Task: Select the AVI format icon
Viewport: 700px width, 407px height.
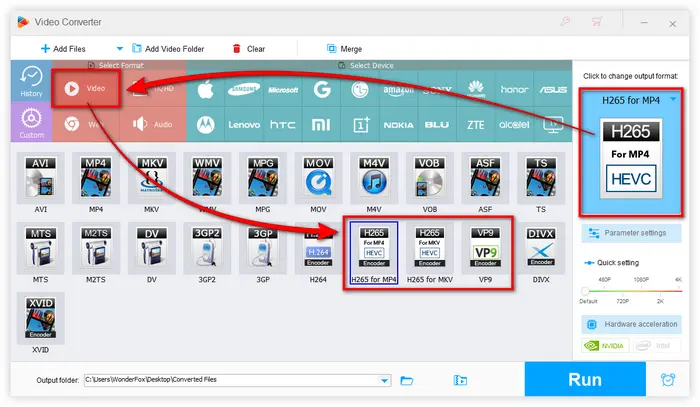Action: (41, 178)
